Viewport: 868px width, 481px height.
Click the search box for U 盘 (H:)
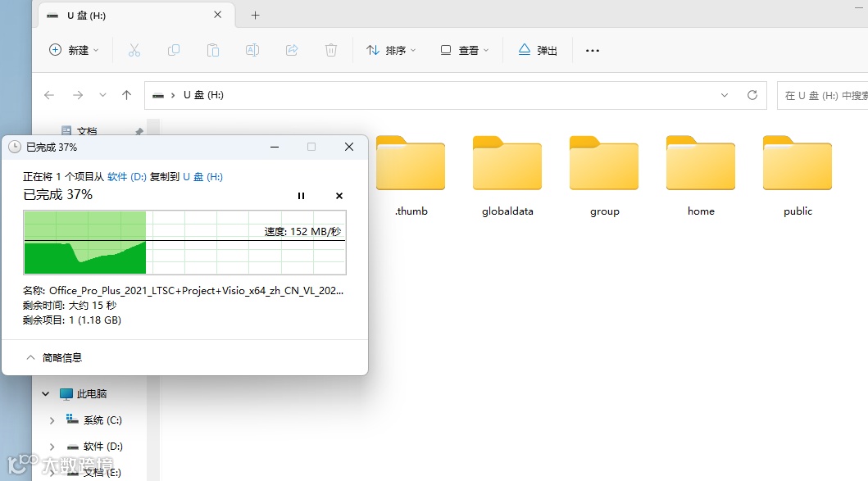823,95
